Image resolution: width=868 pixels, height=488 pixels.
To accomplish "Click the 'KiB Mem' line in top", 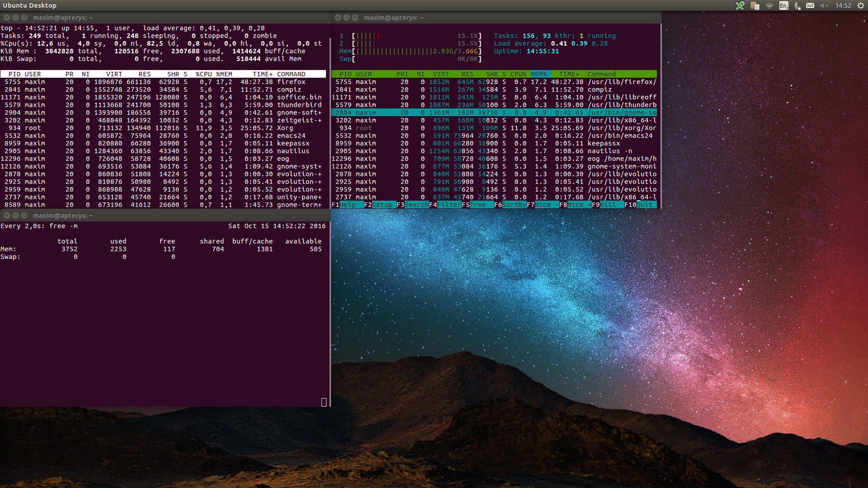I will 153,51.
